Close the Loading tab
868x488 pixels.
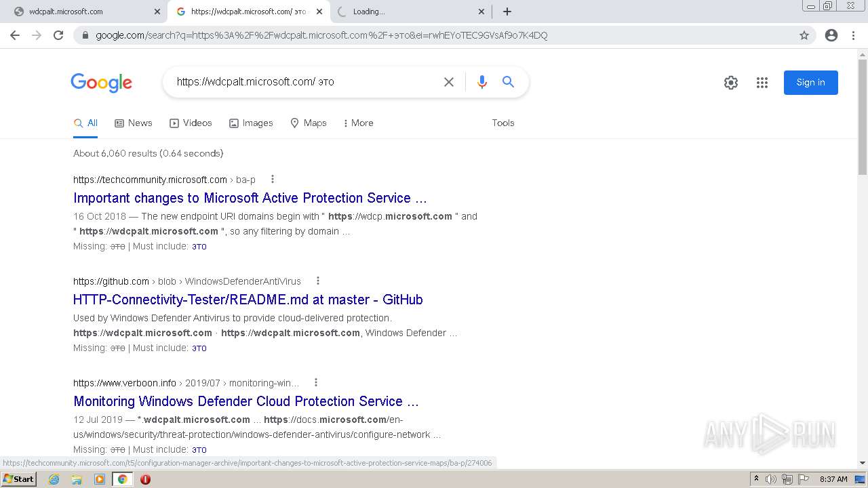tap(481, 12)
